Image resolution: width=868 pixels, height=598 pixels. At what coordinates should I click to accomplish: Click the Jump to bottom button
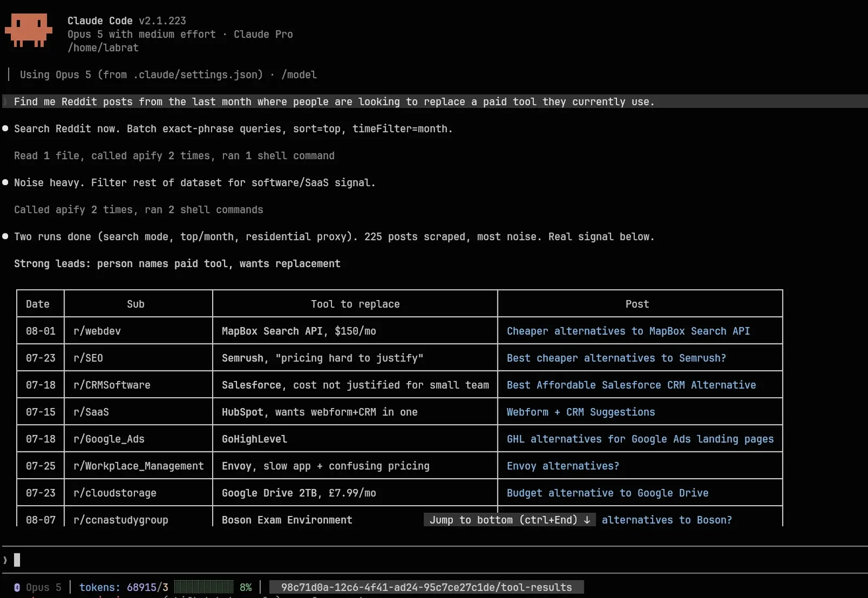click(509, 520)
